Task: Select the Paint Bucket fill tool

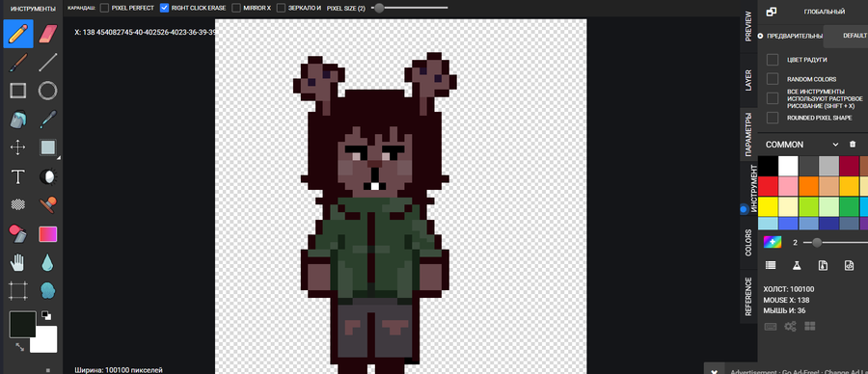Action: [x=18, y=119]
